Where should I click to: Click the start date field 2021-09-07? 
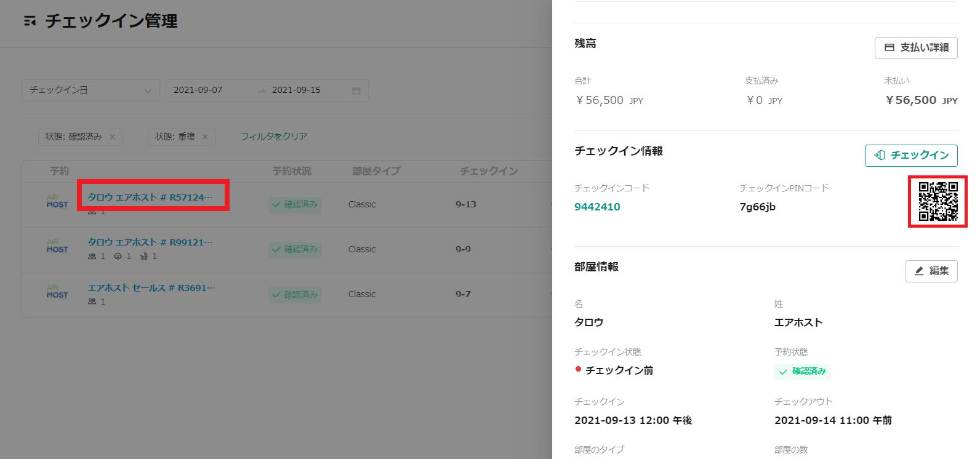198,90
